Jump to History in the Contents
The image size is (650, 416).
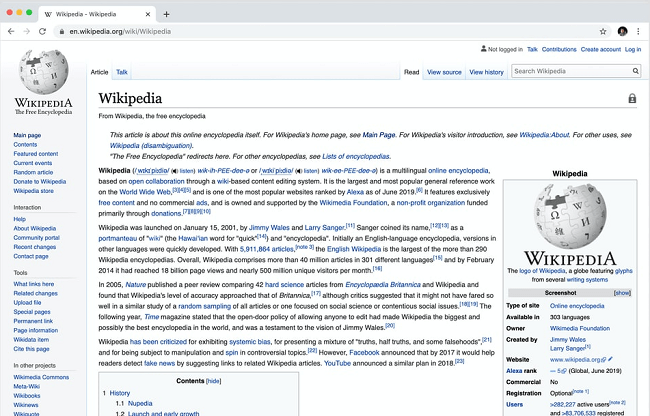click(x=120, y=393)
